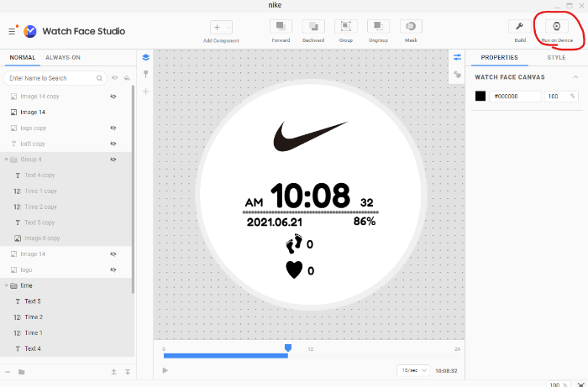Screen dimensions: 588x387
Task: Open the Add Component dropdown arrow
Action: pyautogui.click(x=228, y=28)
